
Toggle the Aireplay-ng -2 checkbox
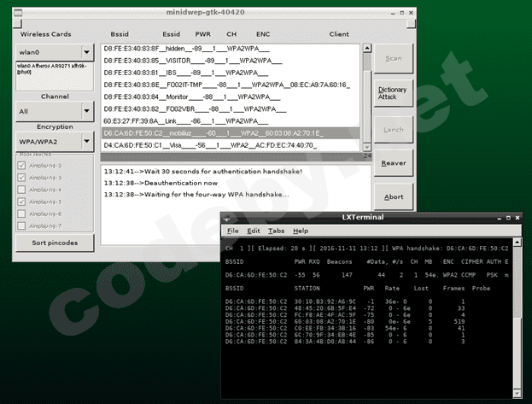(x=20, y=165)
